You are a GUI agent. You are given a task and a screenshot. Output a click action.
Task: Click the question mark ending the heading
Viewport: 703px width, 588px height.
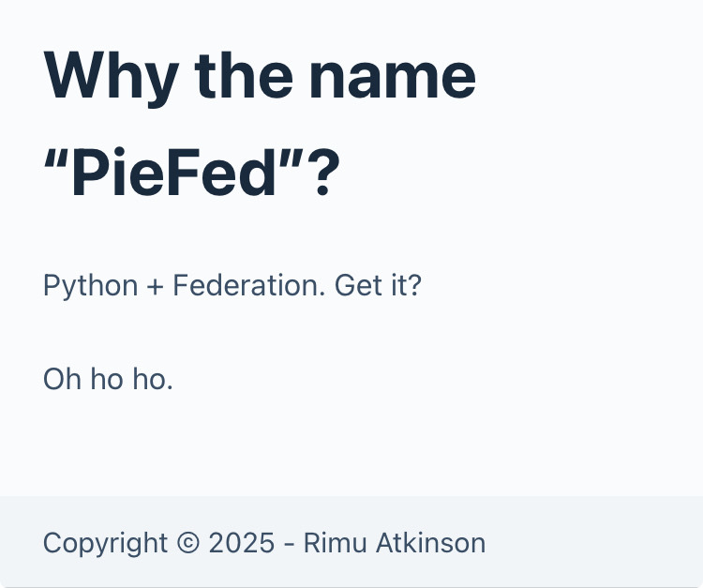pyautogui.click(x=322, y=173)
